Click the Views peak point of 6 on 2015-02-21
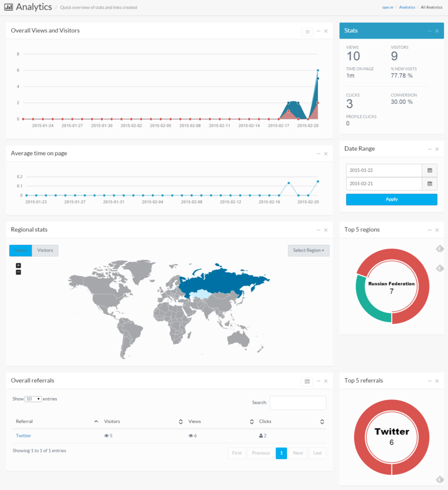Screen dimensions: 448x490 pyautogui.click(x=318, y=71)
